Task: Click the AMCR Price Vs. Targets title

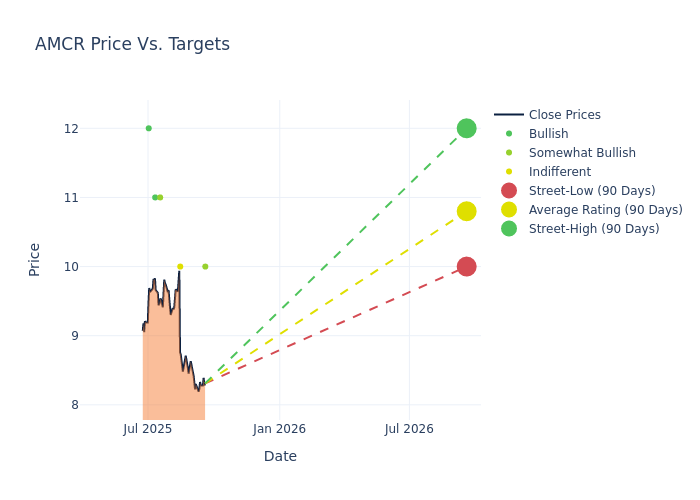Action: (x=132, y=44)
